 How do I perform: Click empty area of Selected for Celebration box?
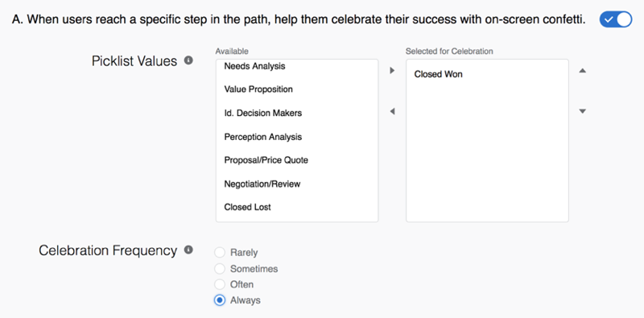point(487,156)
